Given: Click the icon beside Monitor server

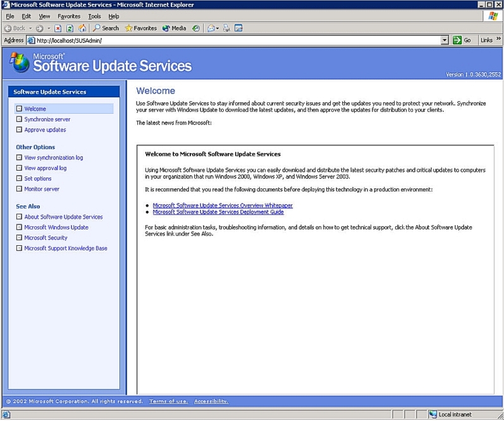Looking at the screenshot, I should click(x=19, y=188).
